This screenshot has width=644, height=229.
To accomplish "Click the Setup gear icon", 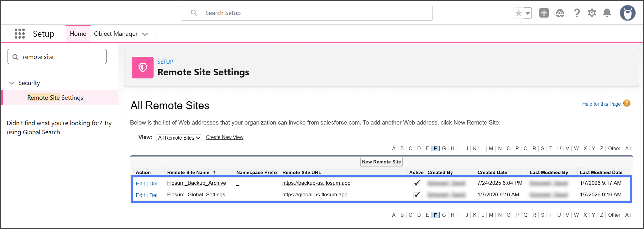I will coord(592,13).
